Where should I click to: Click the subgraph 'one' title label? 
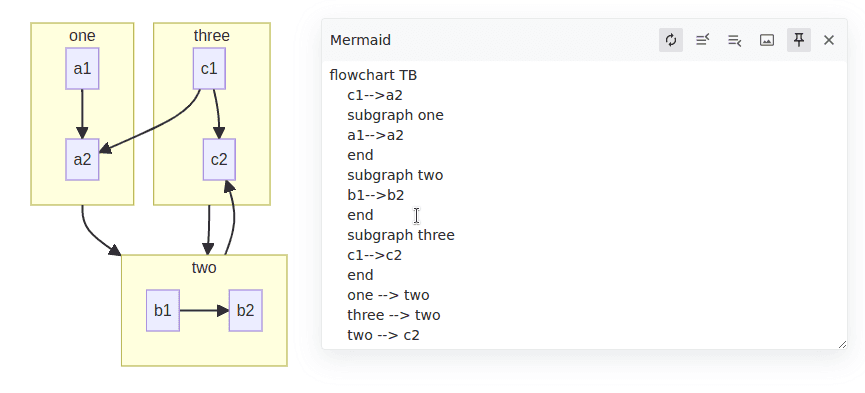point(82,36)
